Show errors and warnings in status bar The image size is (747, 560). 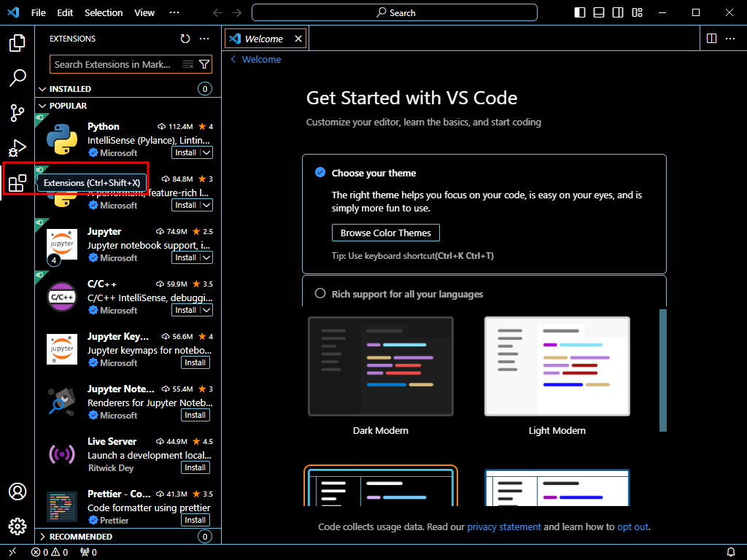point(50,552)
